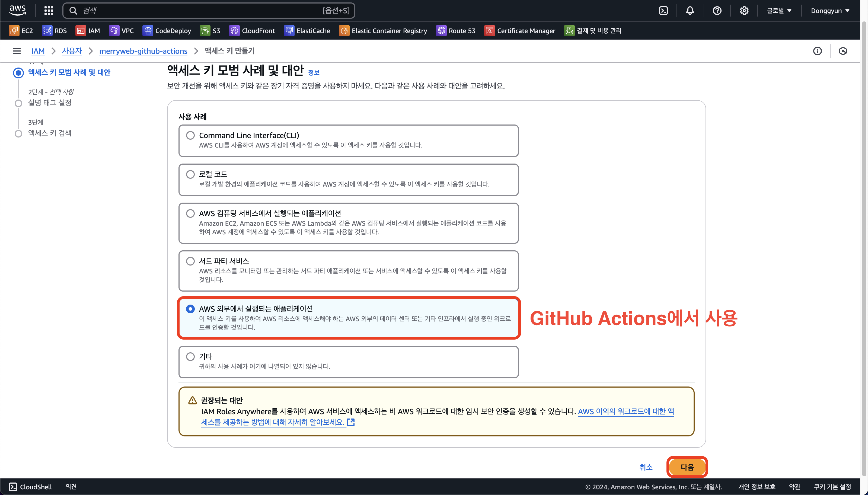This screenshot has height=495, width=868.
Task: Open the S3 service shortcut
Action: 210,31
